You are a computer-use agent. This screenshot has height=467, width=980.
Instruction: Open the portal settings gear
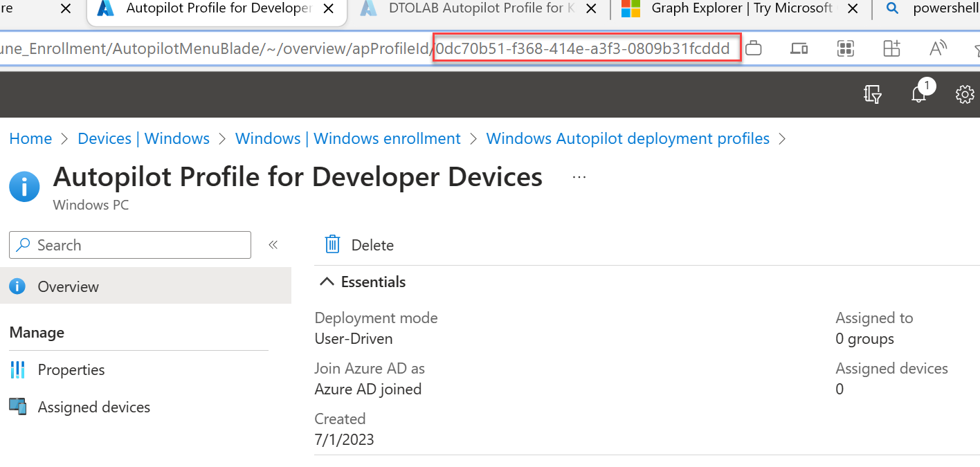click(964, 94)
